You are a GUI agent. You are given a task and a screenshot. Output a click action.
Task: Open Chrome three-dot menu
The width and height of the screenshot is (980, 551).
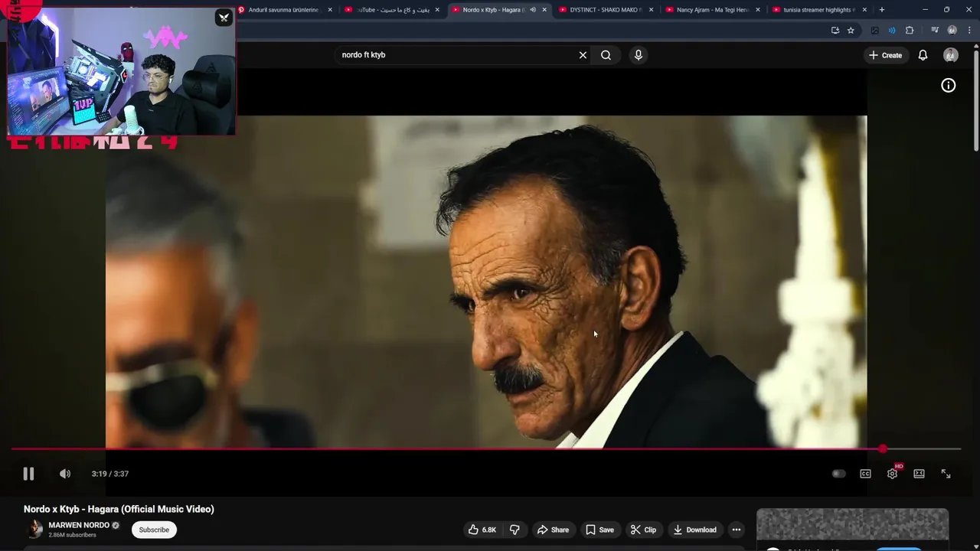coord(969,31)
